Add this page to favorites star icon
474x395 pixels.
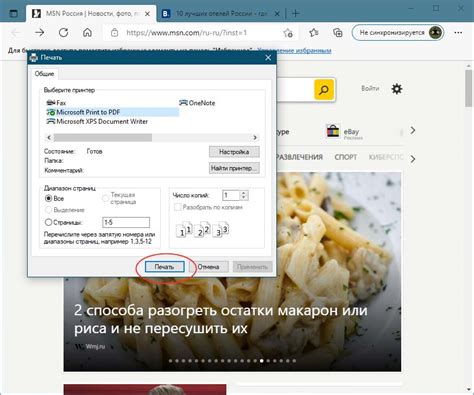pos(288,33)
